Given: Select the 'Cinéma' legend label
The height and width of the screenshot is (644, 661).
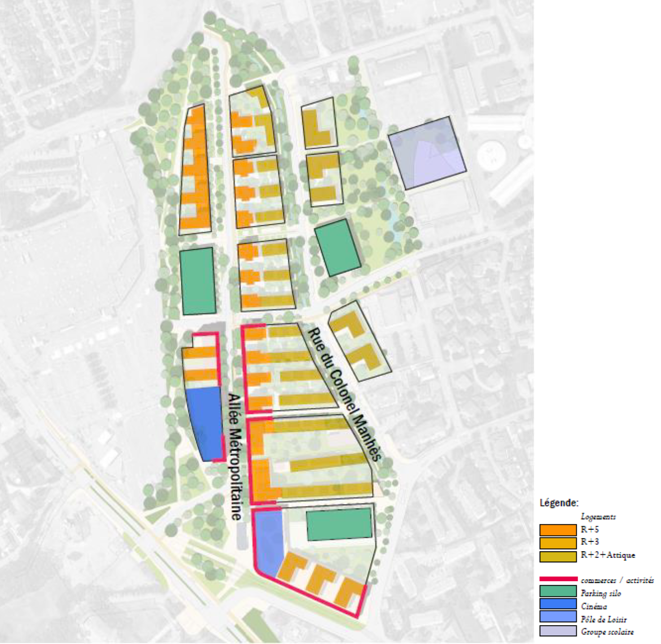Looking at the screenshot, I should click(x=594, y=606).
